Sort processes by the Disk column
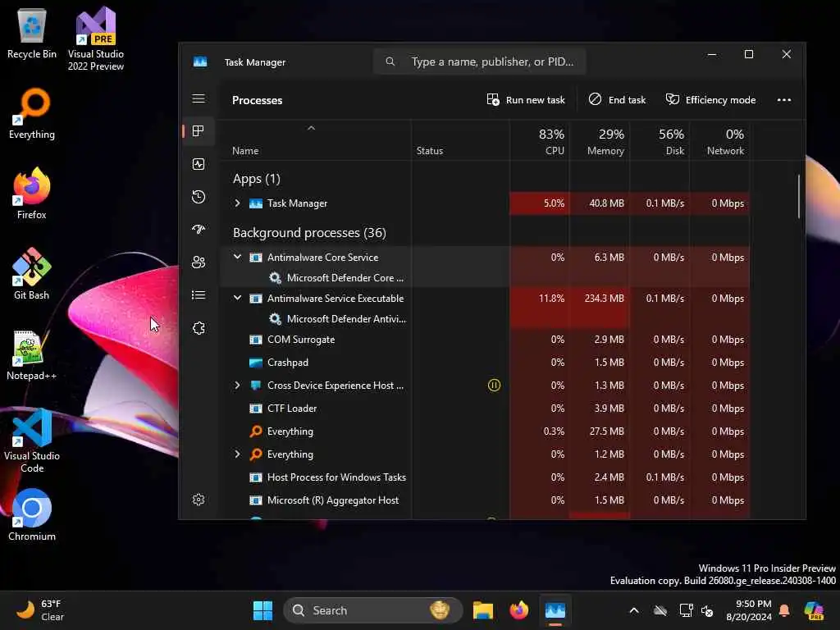 [660, 141]
